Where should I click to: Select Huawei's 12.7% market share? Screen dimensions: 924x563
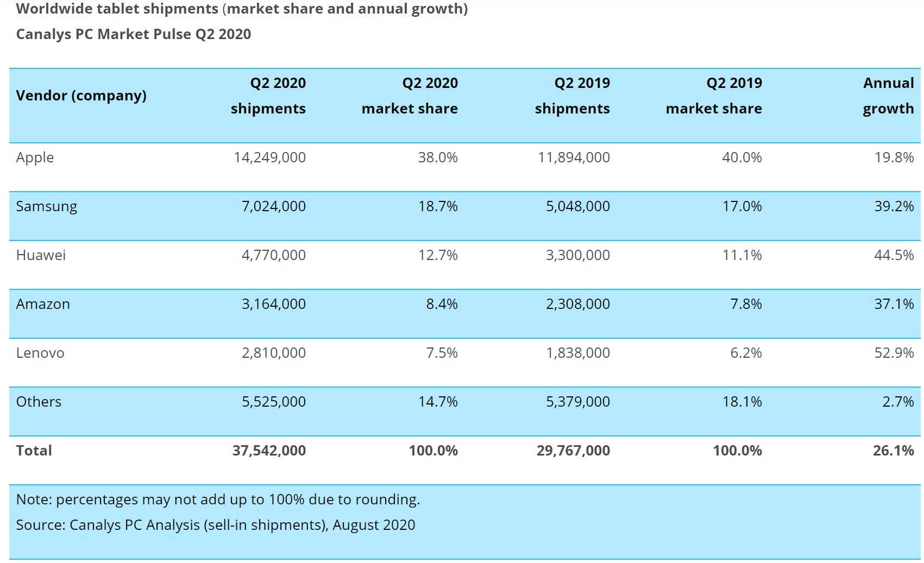(x=438, y=255)
